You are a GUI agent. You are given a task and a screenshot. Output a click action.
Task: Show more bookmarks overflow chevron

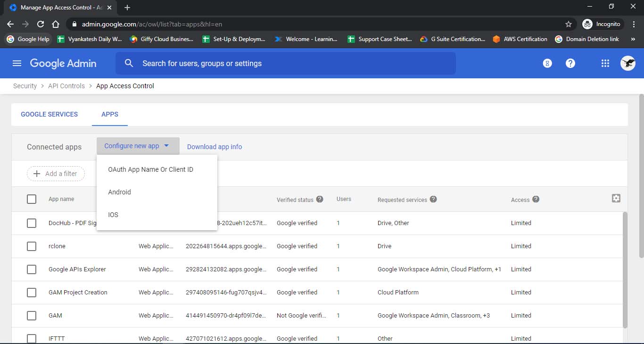coord(633,39)
